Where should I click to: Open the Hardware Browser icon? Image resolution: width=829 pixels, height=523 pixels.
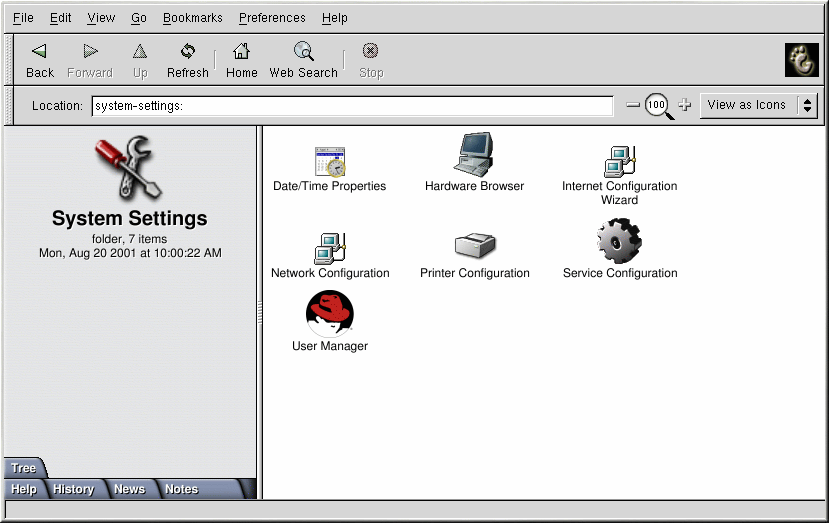click(x=474, y=157)
